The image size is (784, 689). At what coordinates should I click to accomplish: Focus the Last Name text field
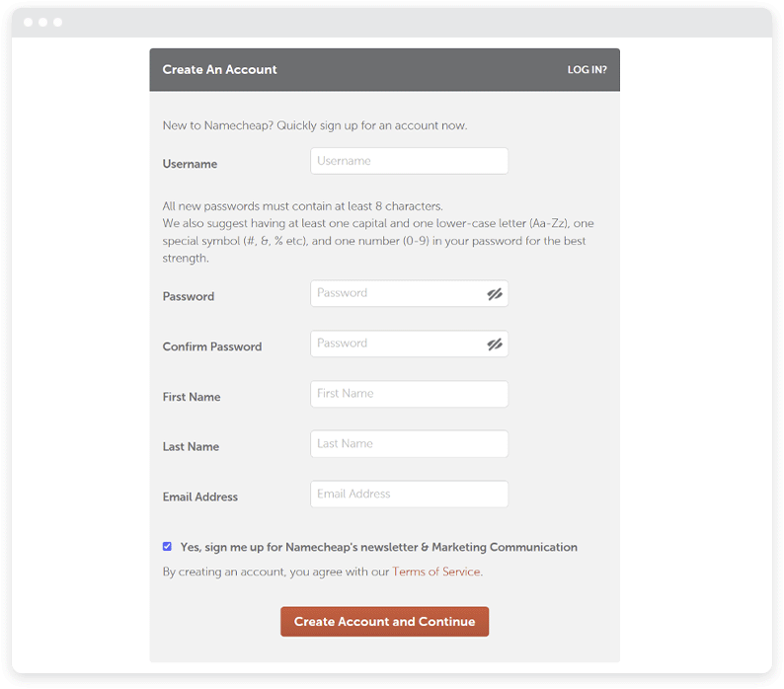[x=409, y=444]
